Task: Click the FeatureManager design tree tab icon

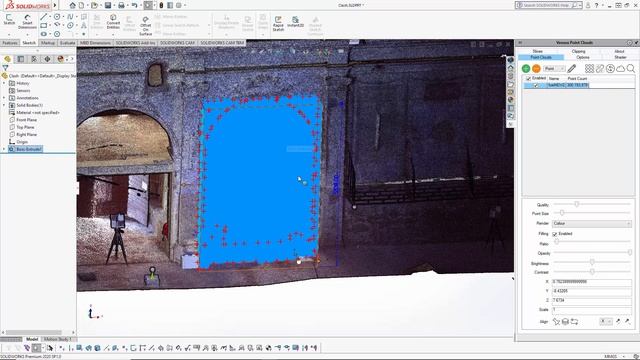Action: click(7, 59)
